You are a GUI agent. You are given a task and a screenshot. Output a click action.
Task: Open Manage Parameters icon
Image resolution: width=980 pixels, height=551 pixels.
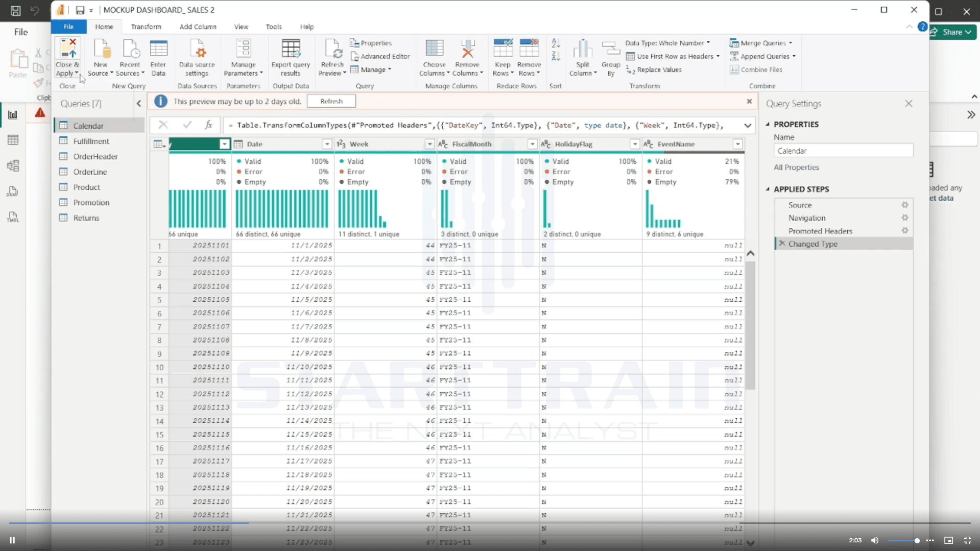pos(243,49)
